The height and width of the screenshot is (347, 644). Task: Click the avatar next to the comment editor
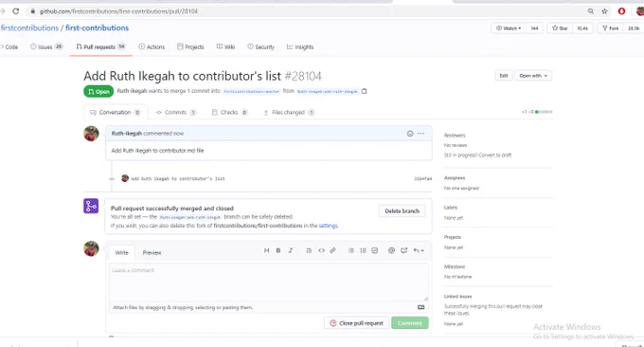(x=91, y=248)
